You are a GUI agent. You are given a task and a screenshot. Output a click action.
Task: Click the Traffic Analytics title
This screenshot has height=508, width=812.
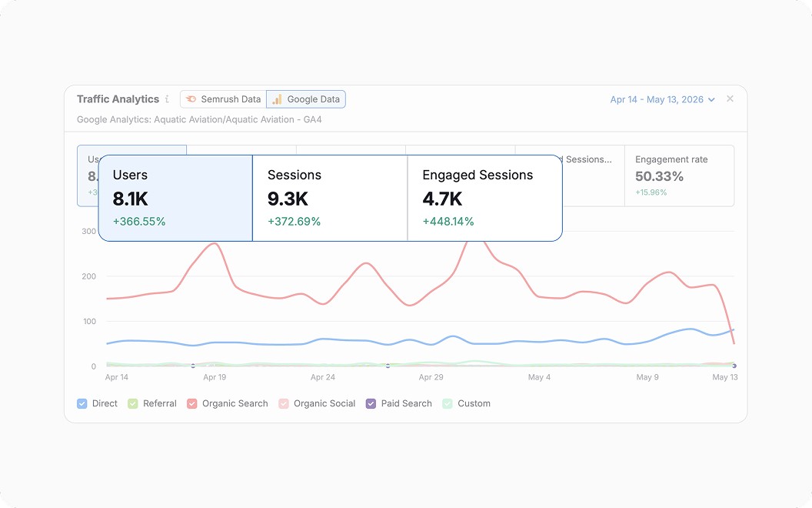(x=118, y=99)
